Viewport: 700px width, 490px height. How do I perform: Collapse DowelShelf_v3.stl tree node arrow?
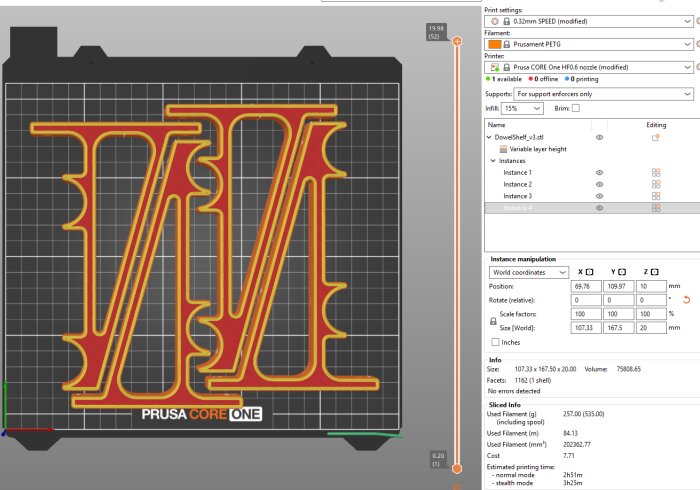click(x=489, y=137)
